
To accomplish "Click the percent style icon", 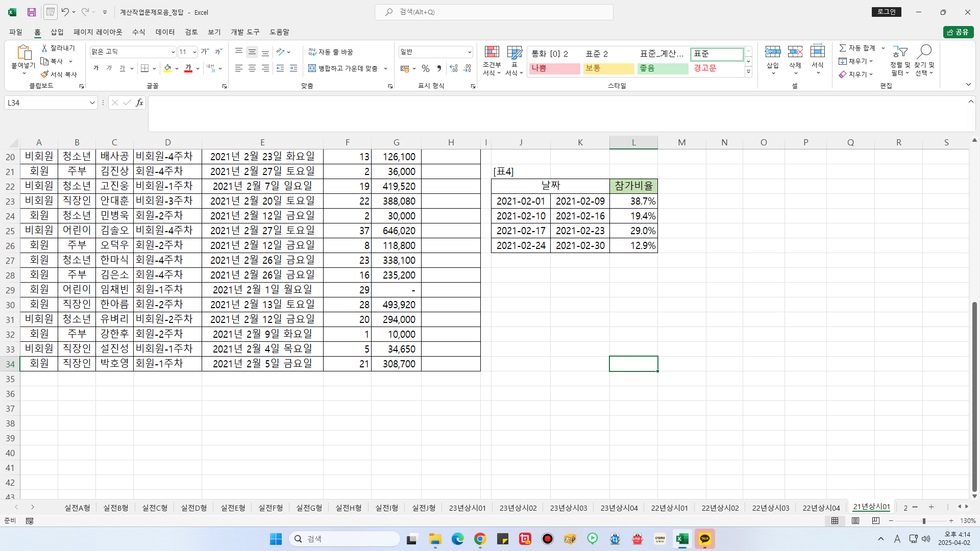I will point(425,68).
